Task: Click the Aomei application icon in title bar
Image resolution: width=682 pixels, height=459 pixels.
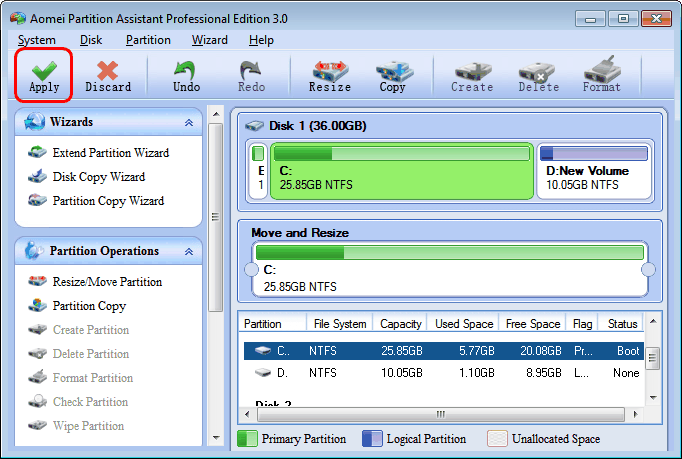Action: (18, 19)
